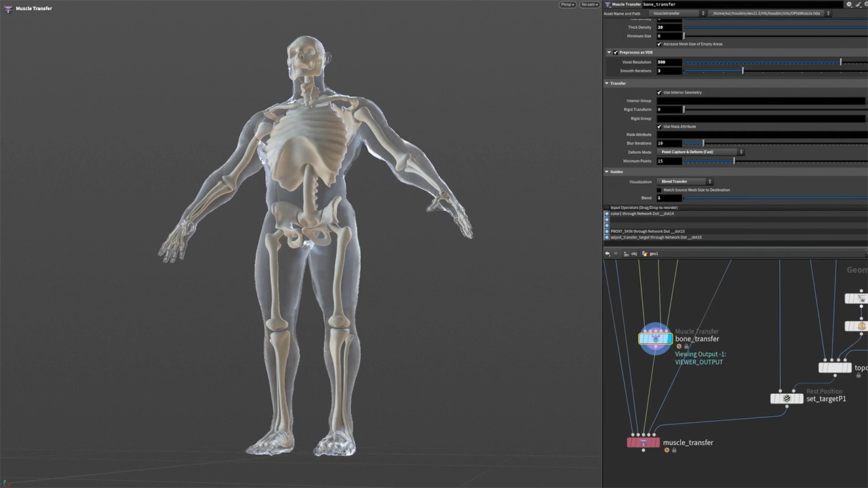Collapse the Guides section
Viewport: 868px width, 488px height.
coord(607,171)
